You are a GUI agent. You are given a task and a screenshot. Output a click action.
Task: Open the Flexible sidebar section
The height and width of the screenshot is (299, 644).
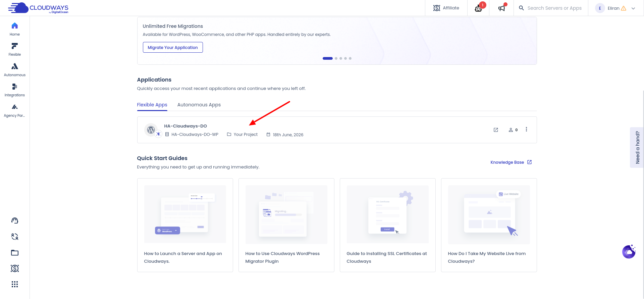(x=14, y=49)
